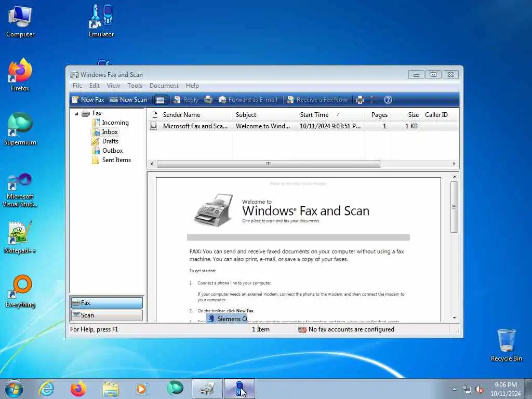This screenshot has width=532, height=399.
Task: Open the File menu
Action: 77,86
